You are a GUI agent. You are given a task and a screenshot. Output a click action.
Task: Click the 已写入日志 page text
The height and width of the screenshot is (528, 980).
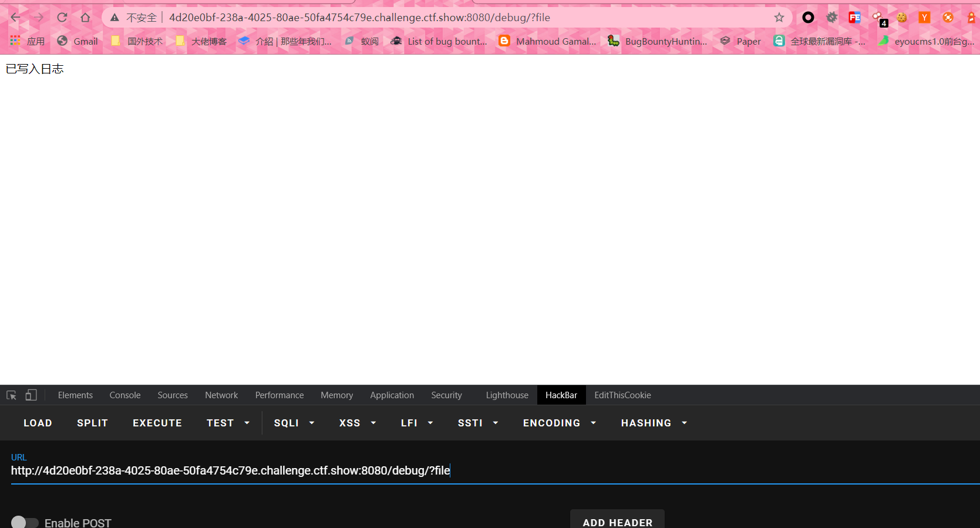35,69
